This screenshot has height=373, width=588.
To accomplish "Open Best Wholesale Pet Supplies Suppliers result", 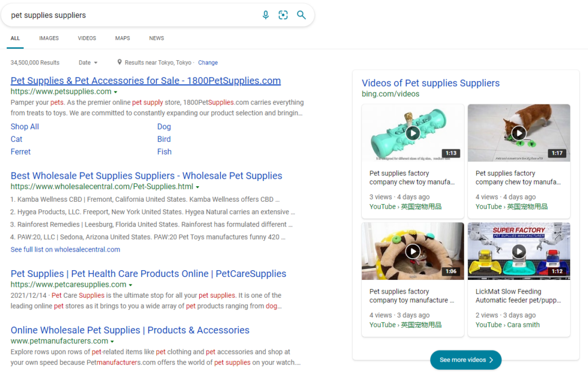I will click(x=146, y=176).
